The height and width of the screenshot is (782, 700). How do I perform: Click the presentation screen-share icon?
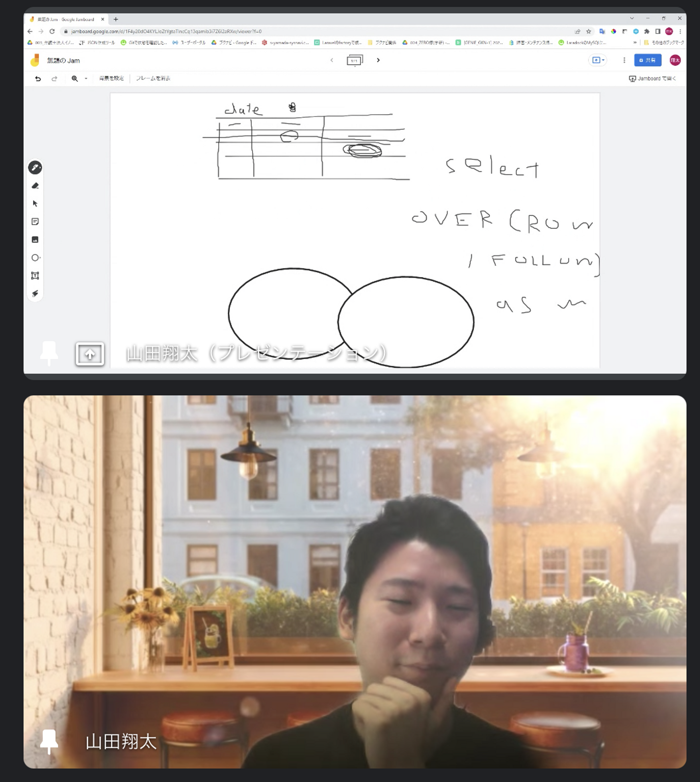coord(90,354)
